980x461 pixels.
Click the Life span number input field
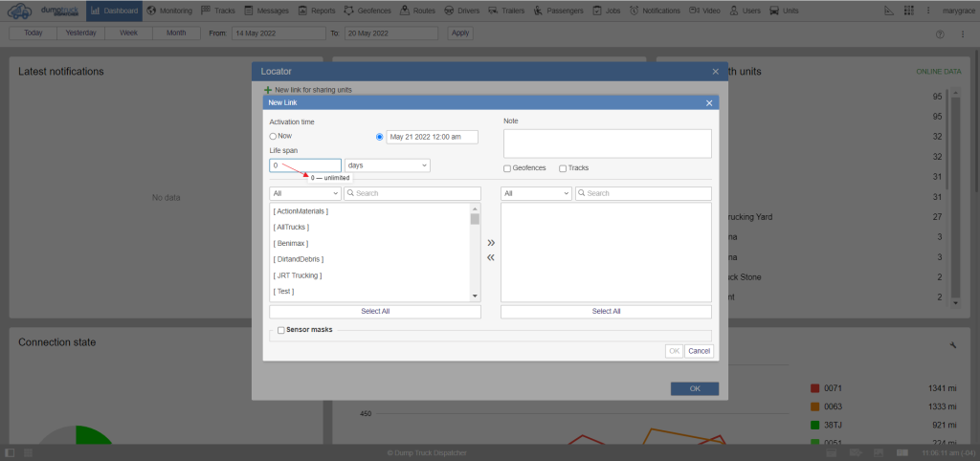click(304, 165)
